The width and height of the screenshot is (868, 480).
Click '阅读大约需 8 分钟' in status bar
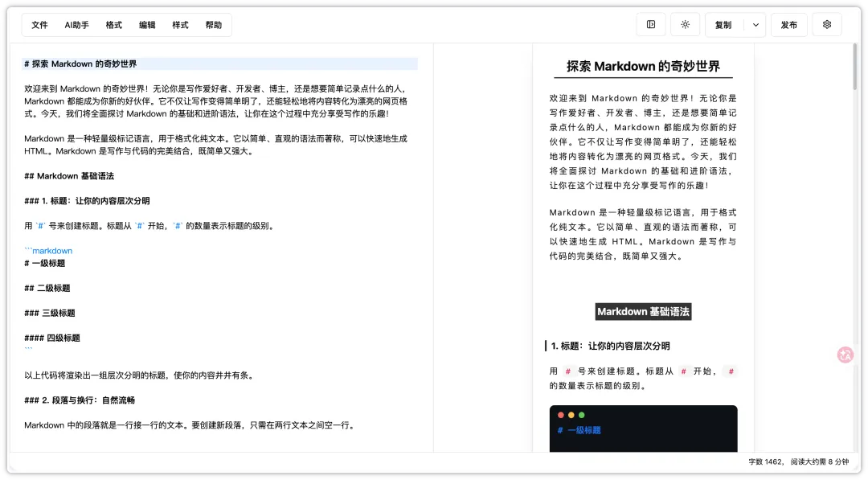click(x=819, y=462)
